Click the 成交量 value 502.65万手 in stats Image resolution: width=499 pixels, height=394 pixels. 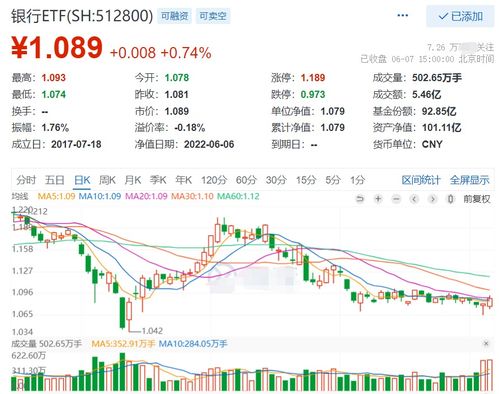pos(437,78)
